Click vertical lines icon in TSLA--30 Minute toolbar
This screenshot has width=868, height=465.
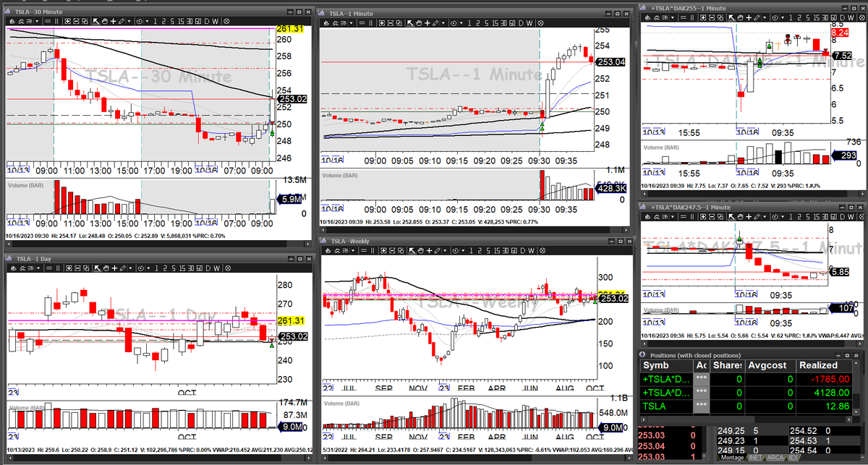click(56, 21)
